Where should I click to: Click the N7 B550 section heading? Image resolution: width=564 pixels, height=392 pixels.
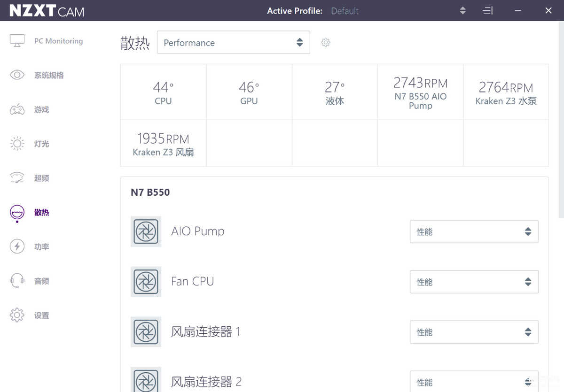pos(150,192)
